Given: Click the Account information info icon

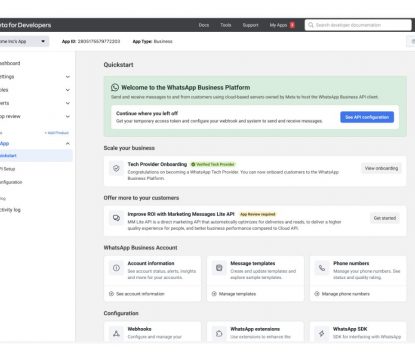Looking at the screenshot, I should [116, 268].
